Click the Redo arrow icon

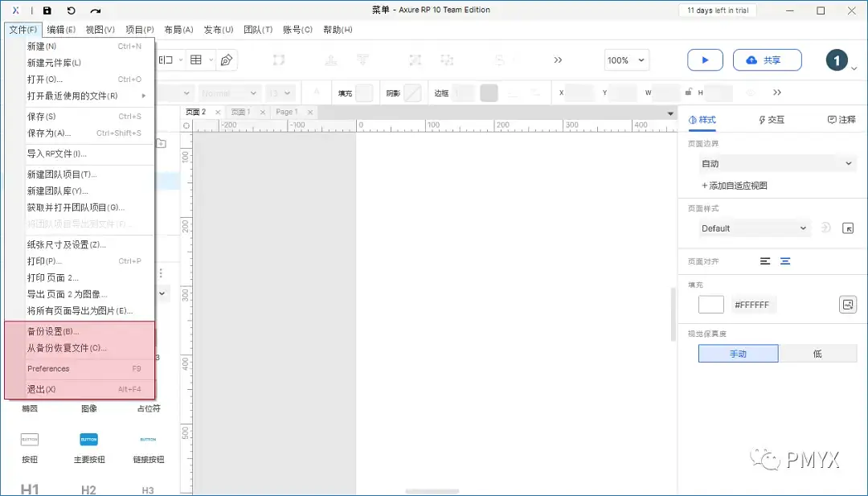tap(95, 10)
